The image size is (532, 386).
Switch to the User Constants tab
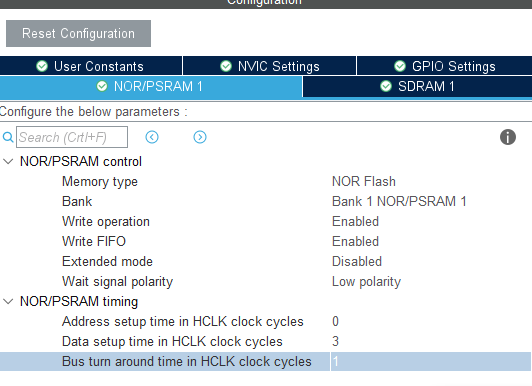click(91, 66)
